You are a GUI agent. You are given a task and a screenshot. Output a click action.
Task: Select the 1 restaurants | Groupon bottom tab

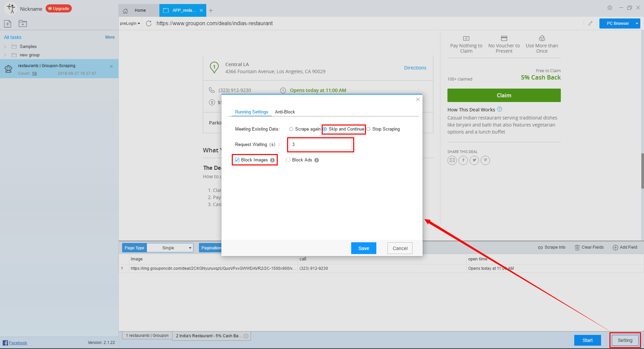(147, 336)
